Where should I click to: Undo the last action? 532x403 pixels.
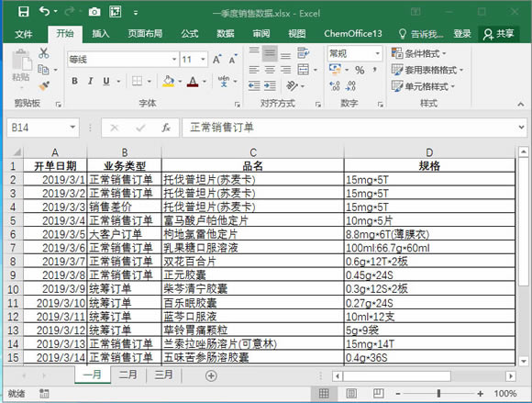(45, 12)
